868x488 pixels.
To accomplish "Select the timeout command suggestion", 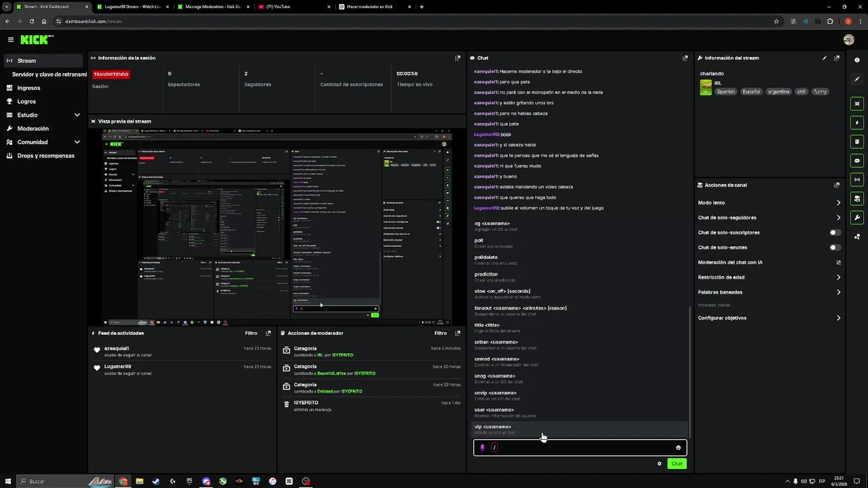I will (580, 311).
